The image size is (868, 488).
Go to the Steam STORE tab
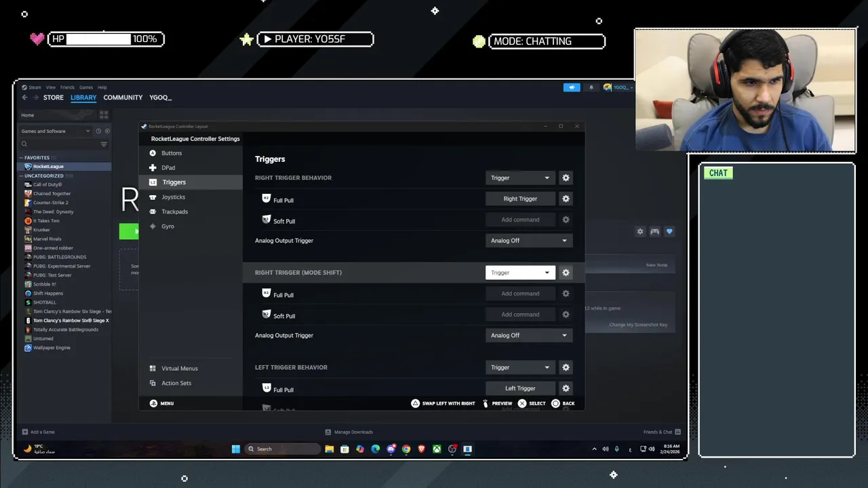coord(54,98)
